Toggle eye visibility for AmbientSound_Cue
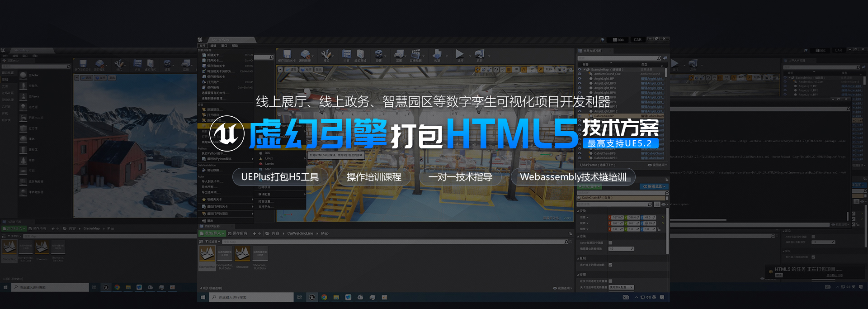The height and width of the screenshot is (309, 868). 580,74
